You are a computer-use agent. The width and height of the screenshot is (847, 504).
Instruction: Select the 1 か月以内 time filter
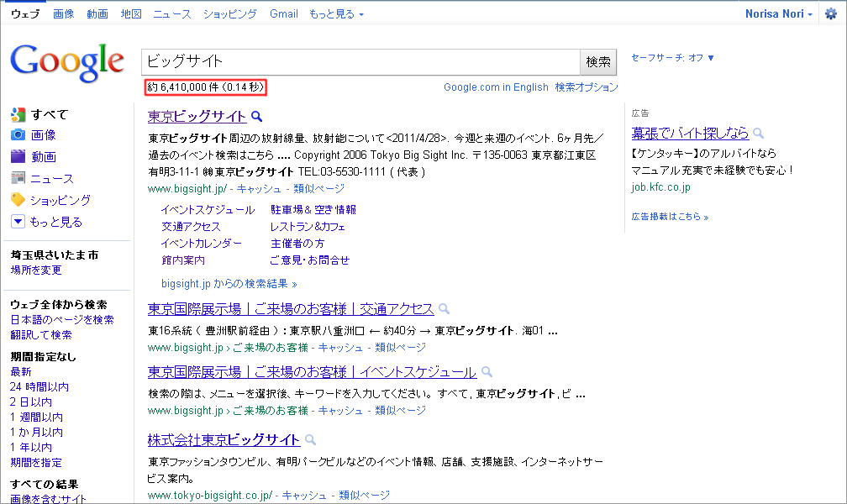coord(37,432)
